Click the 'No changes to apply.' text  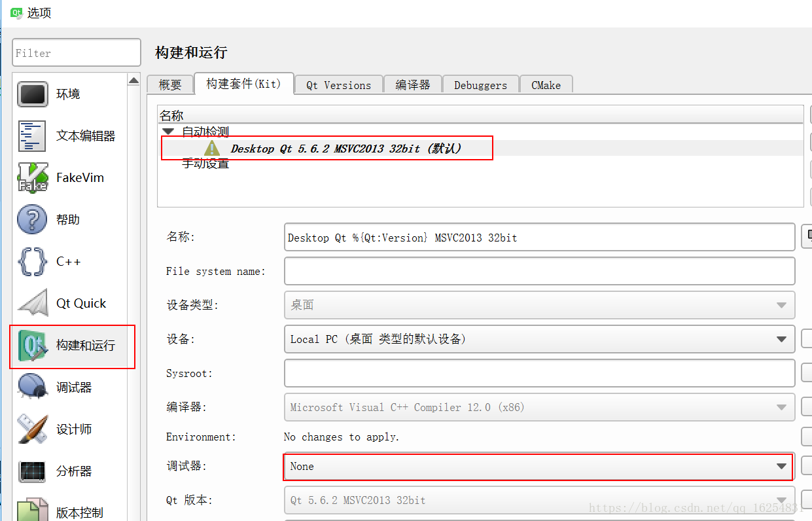click(342, 437)
